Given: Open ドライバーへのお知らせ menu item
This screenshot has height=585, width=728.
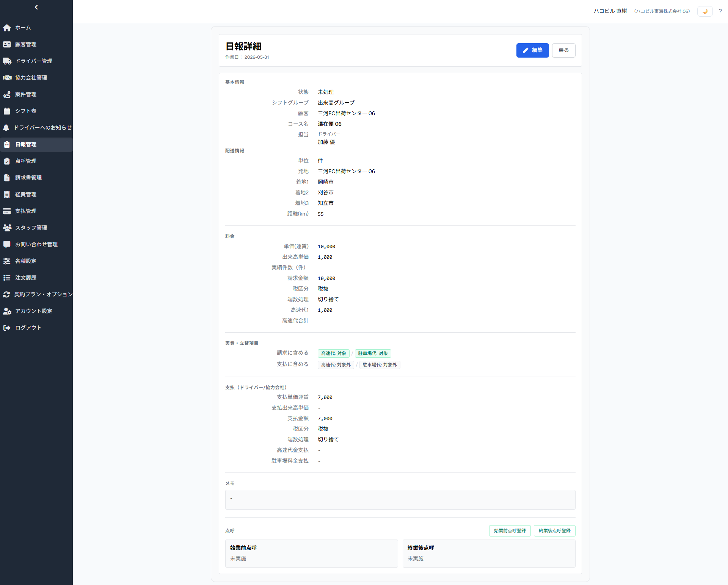Looking at the screenshot, I should point(36,128).
